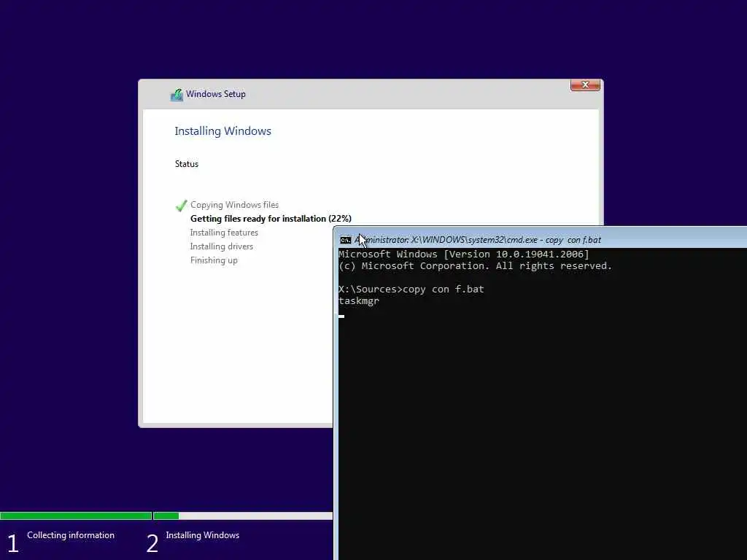Screen dimensions: 747x560
Task: Close the Windows Setup dialog
Action: click(x=585, y=85)
